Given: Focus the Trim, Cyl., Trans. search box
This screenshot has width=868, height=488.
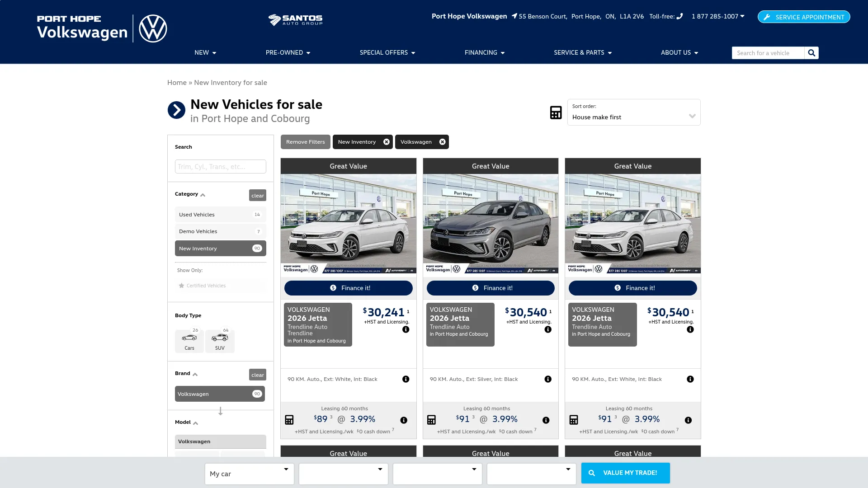Looking at the screenshot, I should coord(221,167).
